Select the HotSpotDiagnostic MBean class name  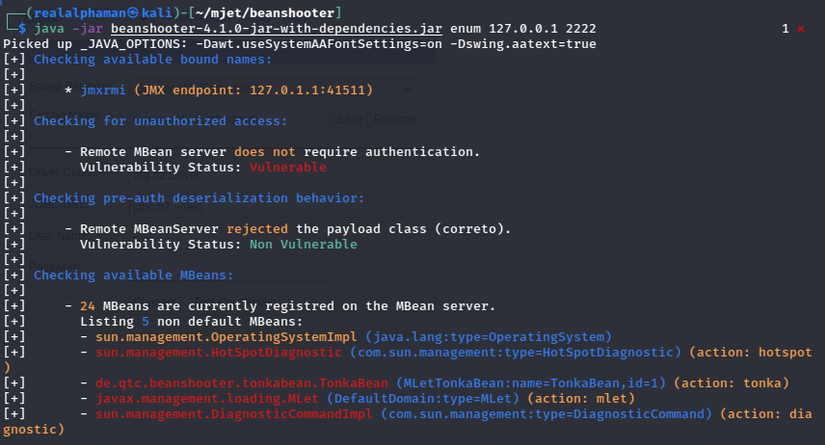pyautogui.click(x=220, y=352)
